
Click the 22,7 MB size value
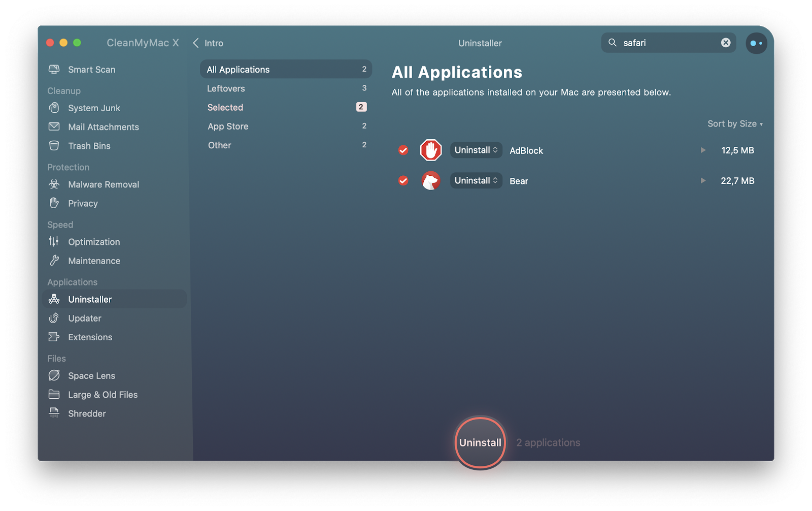click(737, 180)
